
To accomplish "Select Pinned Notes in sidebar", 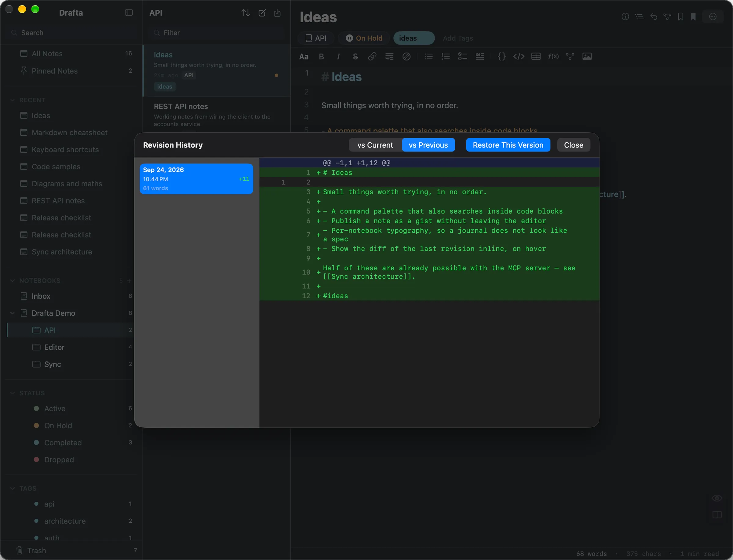I will [x=71, y=71].
